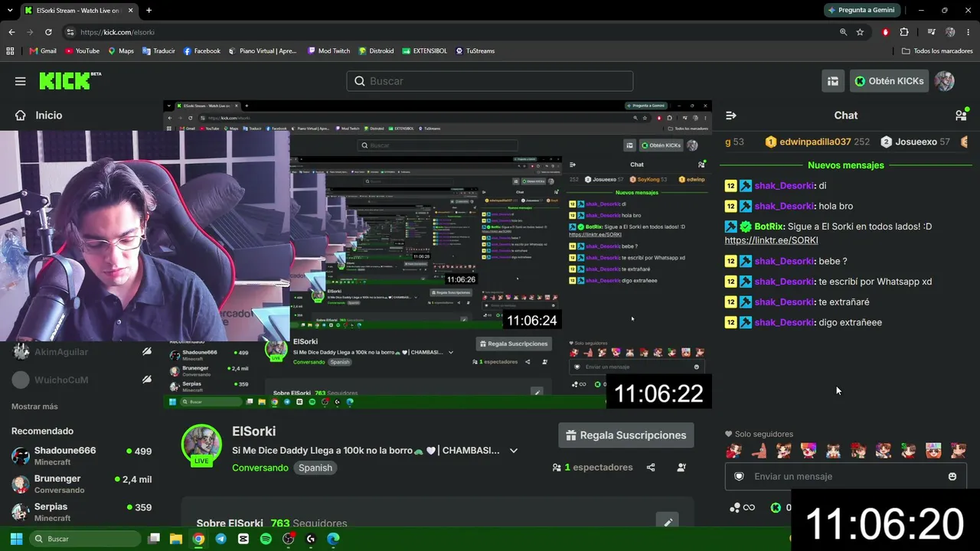Screen dimensions: 980x551
Task: Open the Google apps grid in bookmarks bar
Action: pos(10,51)
